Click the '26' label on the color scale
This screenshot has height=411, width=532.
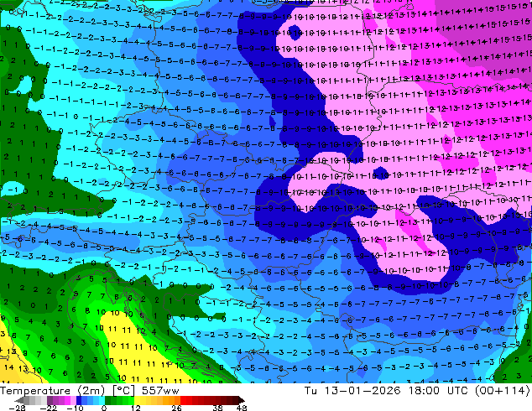tap(176, 408)
